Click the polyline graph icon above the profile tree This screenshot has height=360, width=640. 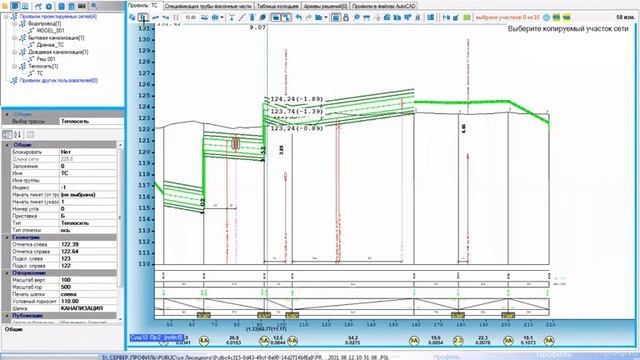[x=38, y=6]
